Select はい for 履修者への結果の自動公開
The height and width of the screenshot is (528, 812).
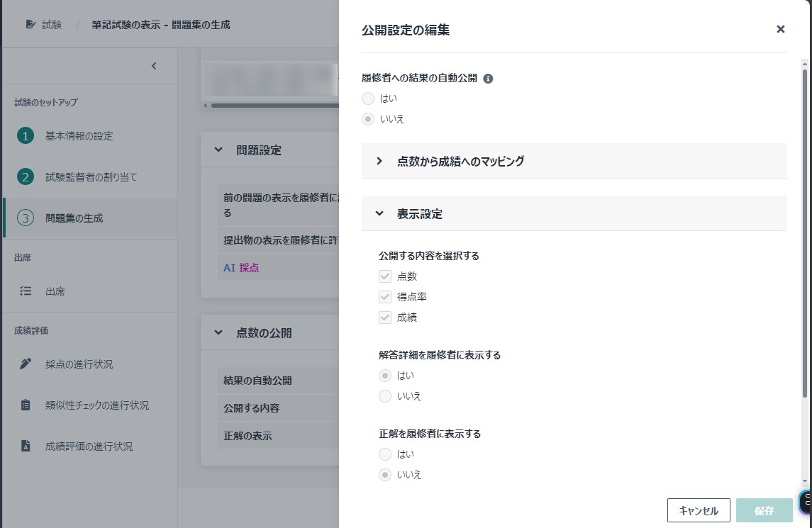click(368, 99)
